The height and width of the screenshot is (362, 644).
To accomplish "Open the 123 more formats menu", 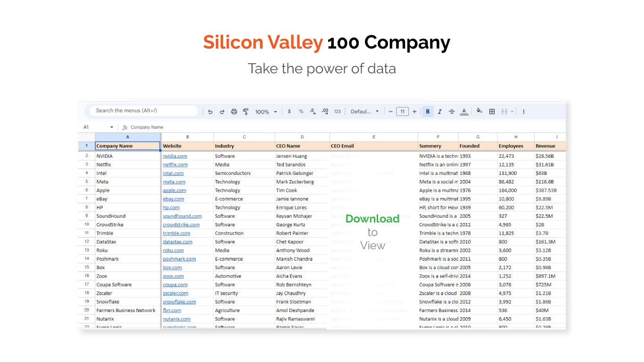I will (337, 112).
